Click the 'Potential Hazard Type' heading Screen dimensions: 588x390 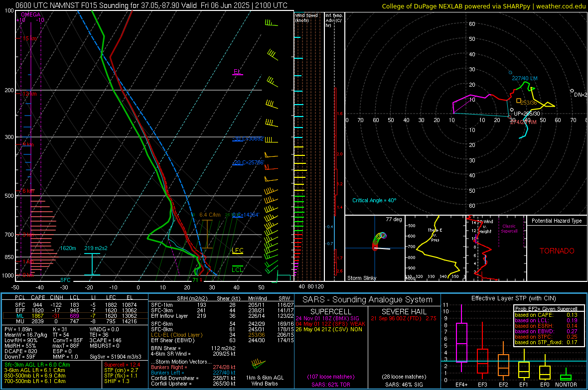[x=557, y=221]
